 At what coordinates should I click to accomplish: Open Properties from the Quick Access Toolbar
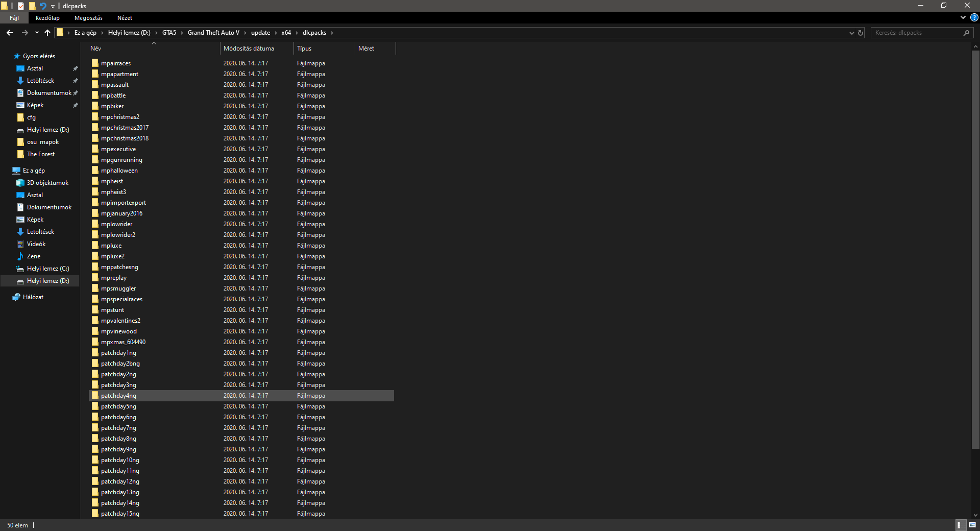20,6
